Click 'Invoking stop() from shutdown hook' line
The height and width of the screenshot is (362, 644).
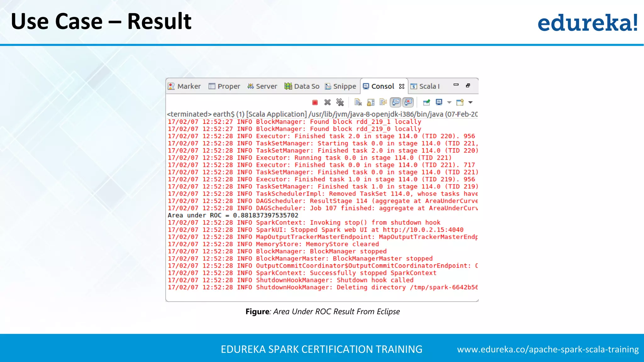[304, 222]
